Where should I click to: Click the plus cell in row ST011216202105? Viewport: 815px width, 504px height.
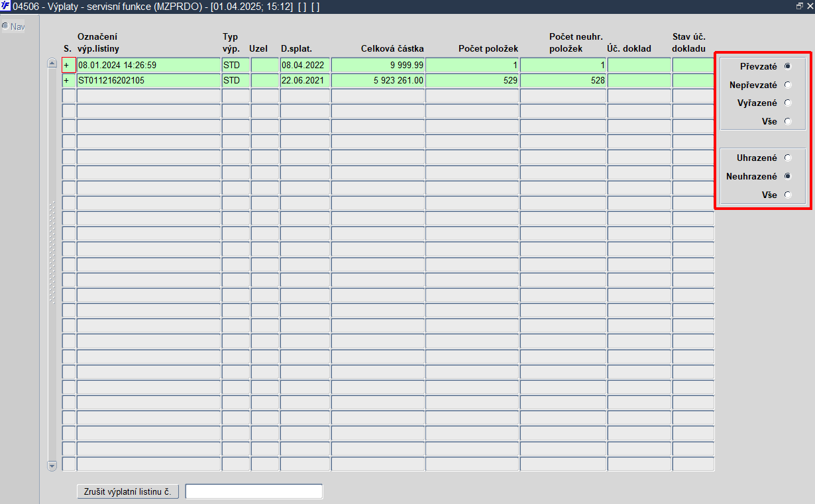point(69,80)
